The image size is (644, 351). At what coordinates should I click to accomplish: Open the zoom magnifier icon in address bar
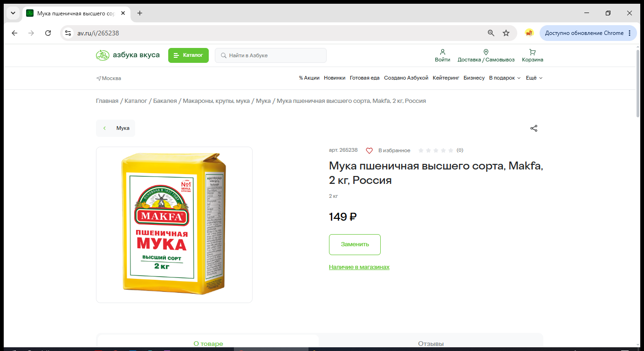(x=491, y=33)
